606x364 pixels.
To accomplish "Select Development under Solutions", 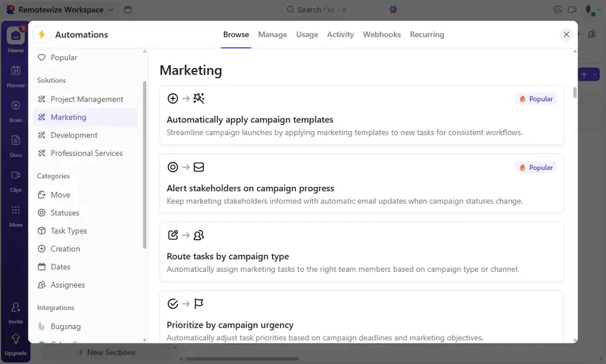I will (x=73, y=135).
